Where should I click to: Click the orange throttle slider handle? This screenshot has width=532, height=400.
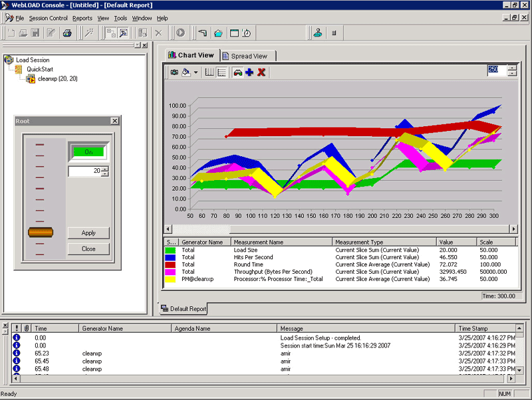[40, 233]
